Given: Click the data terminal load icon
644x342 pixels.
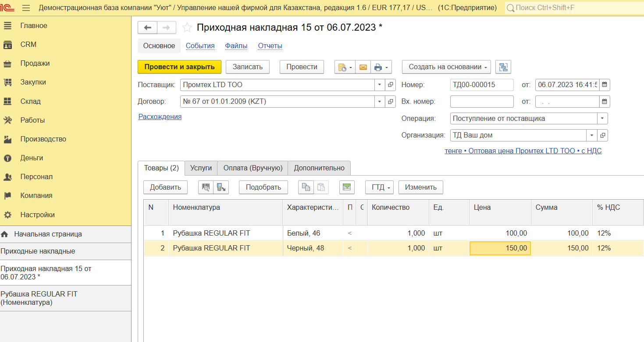Looking at the screenshot, I should [221, 187].
